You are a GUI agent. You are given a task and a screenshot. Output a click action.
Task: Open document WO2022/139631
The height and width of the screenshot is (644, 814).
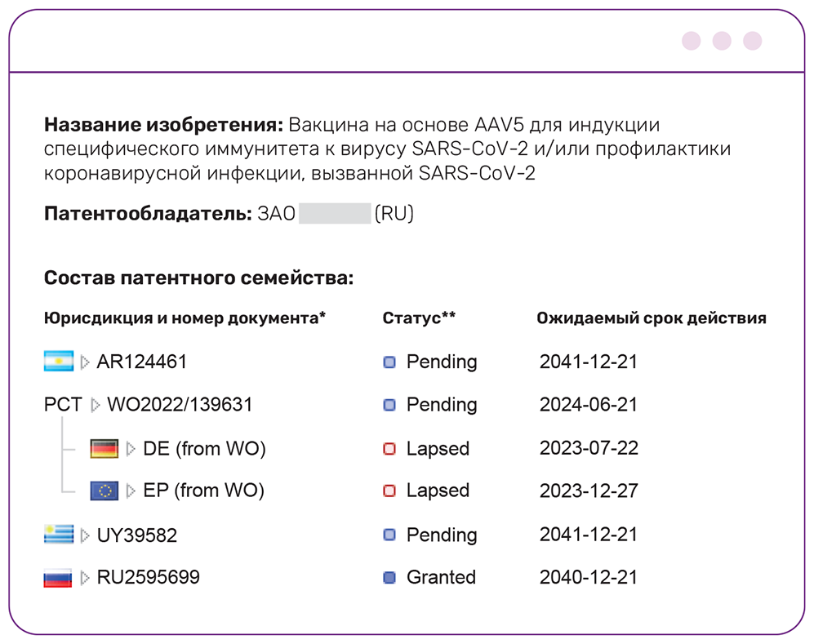tap(180, 405)
